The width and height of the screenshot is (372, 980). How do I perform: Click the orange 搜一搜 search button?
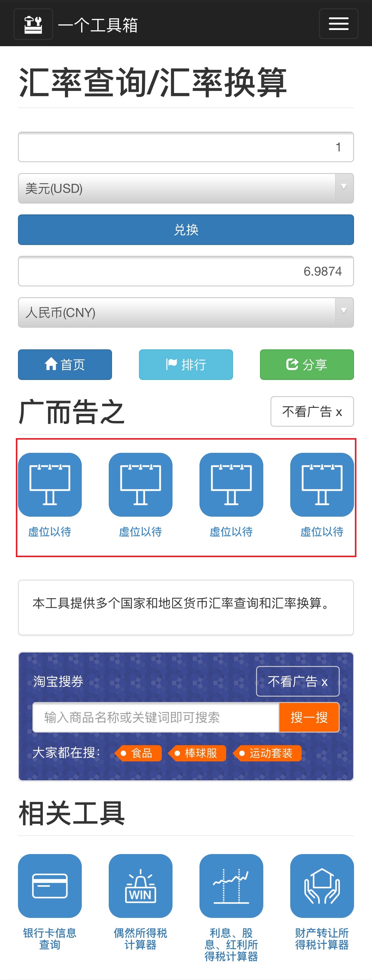click(x=309, y=717)
